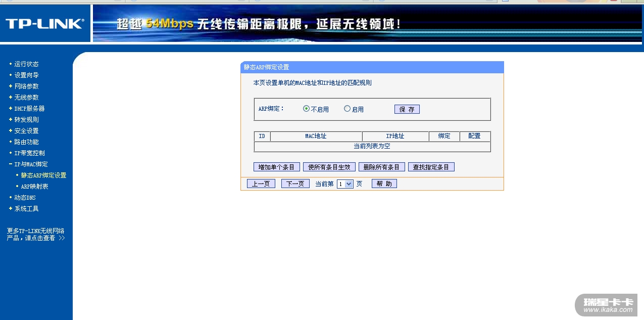The height and width of the screenshot is (320, 644).
Task: Click the 删除所有条目 button
Action: pos(382,167)
